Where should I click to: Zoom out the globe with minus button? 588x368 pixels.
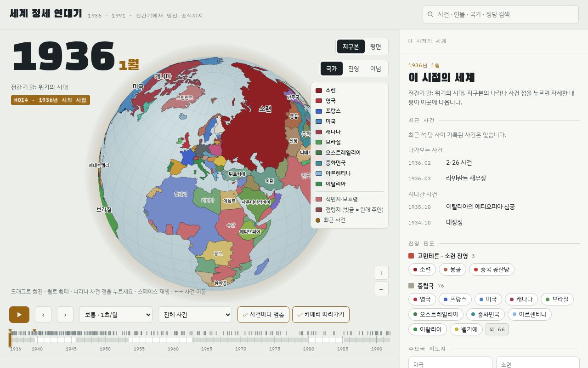click(381, 289)
